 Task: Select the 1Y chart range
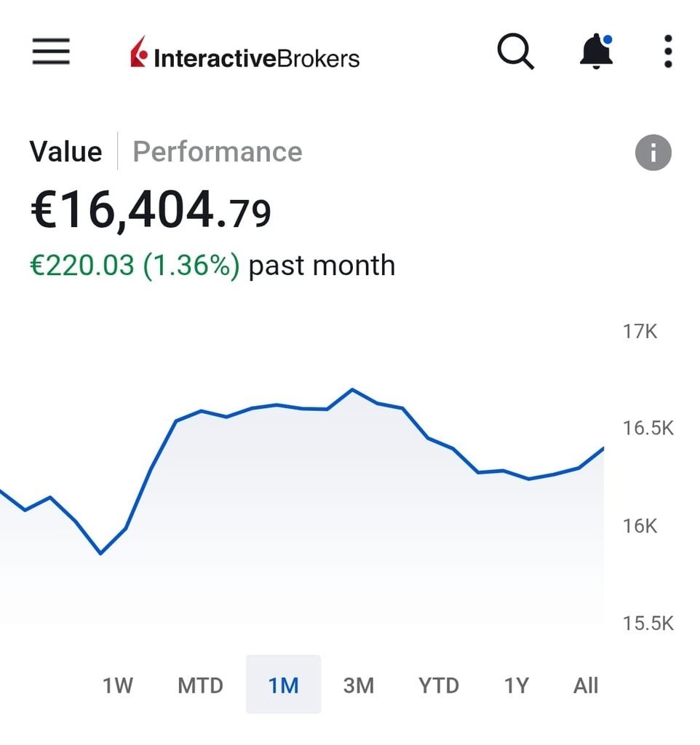[516, 685]
